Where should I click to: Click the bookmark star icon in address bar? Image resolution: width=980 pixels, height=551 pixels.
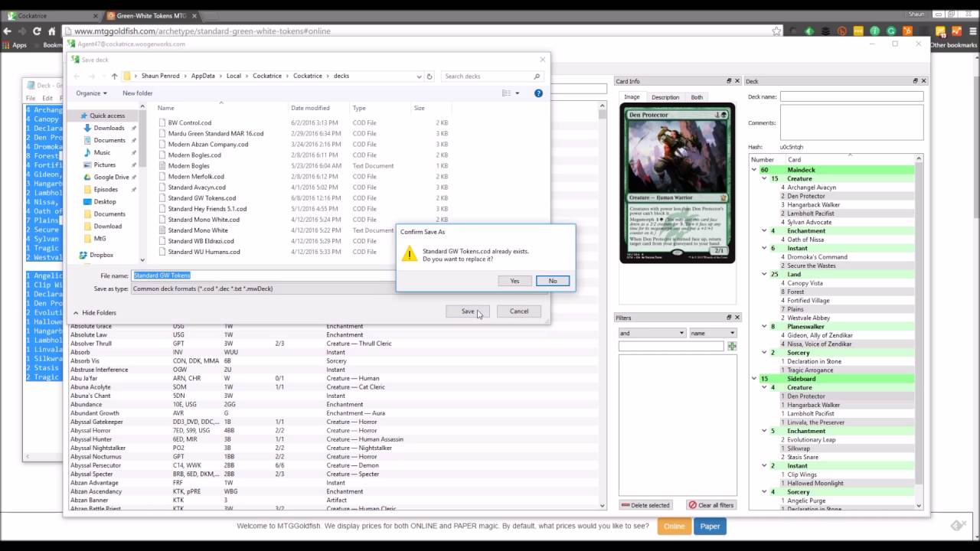tap(776, 31)
